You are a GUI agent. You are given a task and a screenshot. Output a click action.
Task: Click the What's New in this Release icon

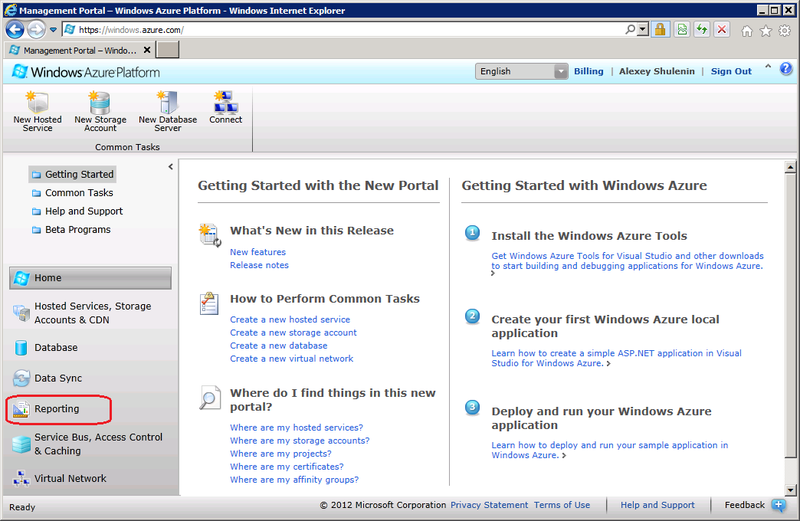tap(210, 235)
